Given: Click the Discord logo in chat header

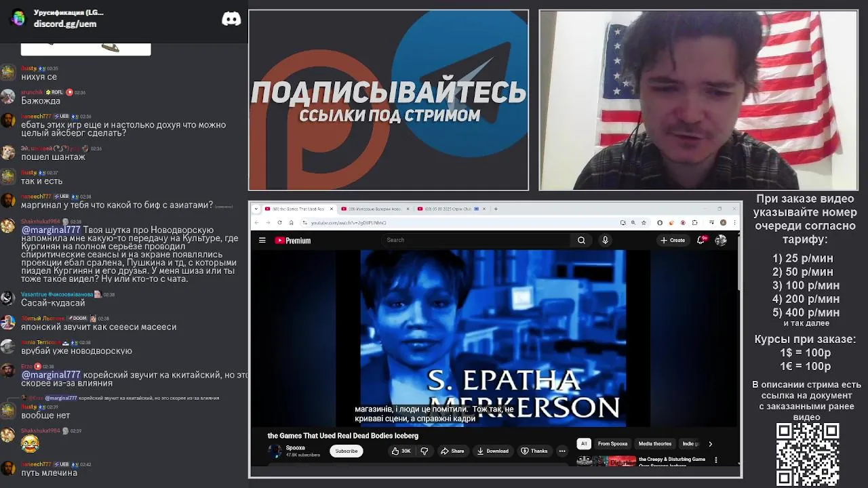Looking at the screenshot, I should (x=231, y=19).
